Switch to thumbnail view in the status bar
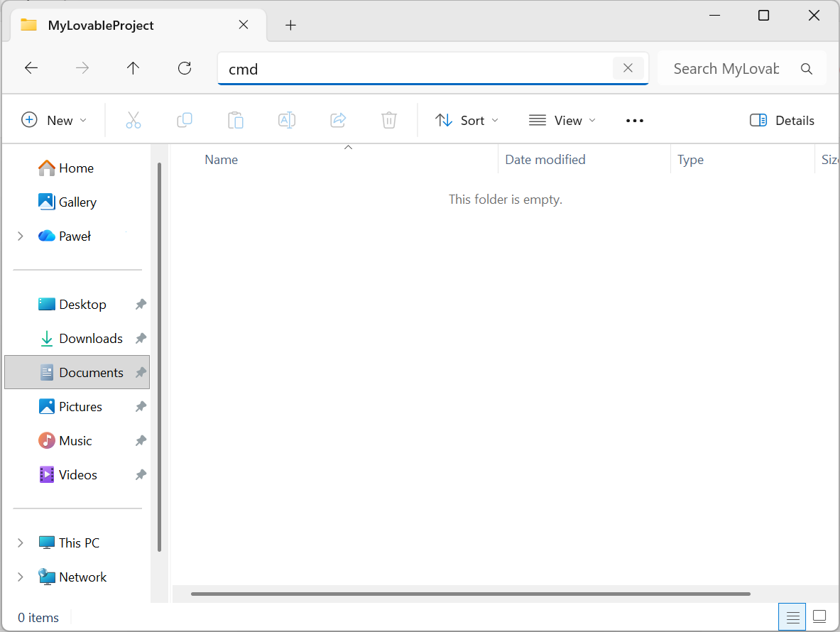 (x=819, y=617)
